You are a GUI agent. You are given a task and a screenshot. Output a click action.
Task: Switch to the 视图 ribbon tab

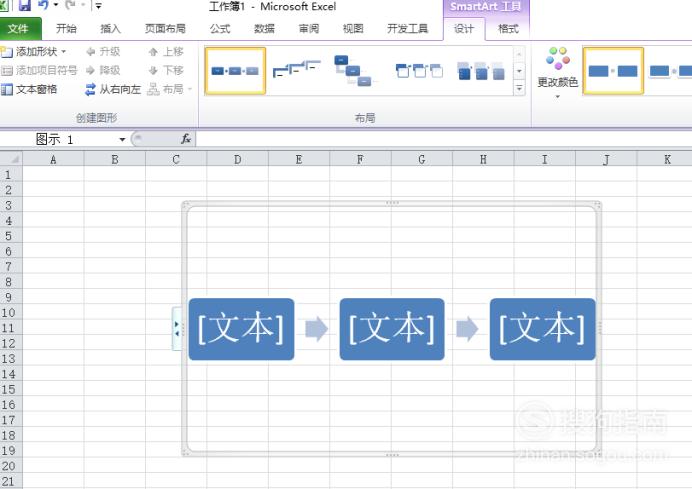point(353,29)
